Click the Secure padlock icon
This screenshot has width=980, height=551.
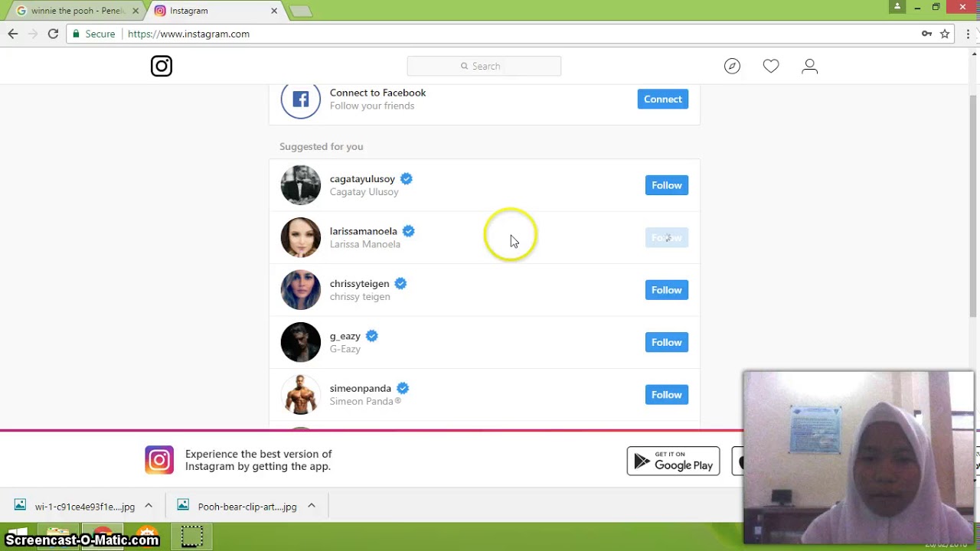click(75, 34)
